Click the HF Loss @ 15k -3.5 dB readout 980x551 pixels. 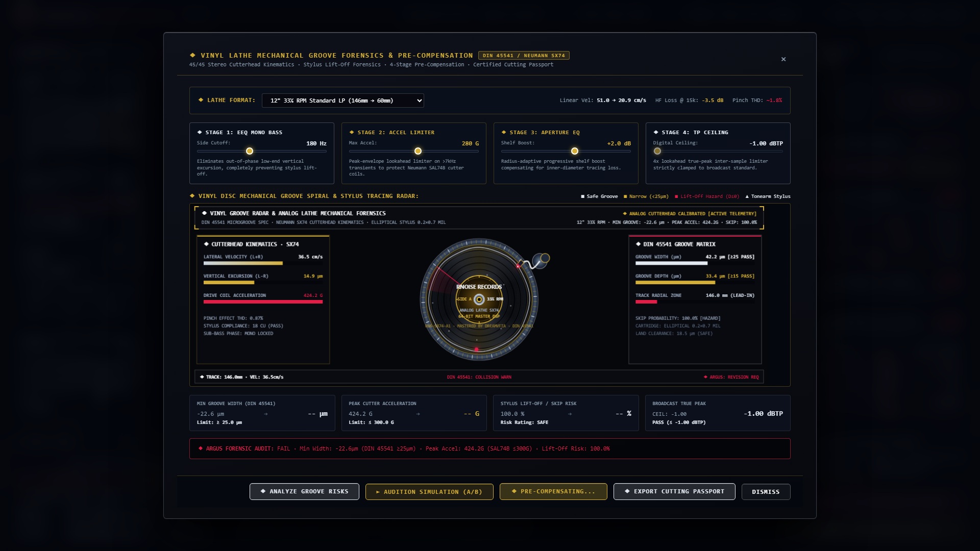(689, 101)
